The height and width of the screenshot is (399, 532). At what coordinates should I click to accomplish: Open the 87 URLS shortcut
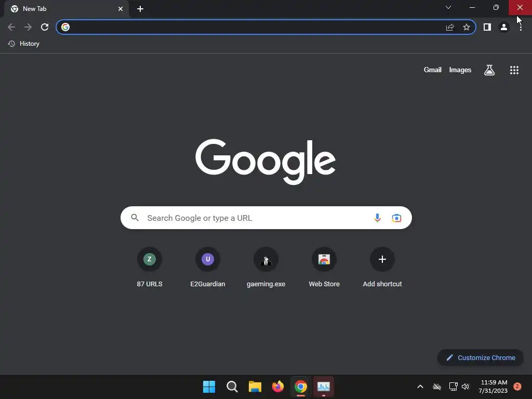pyautogui.click(x=150, y=268)
